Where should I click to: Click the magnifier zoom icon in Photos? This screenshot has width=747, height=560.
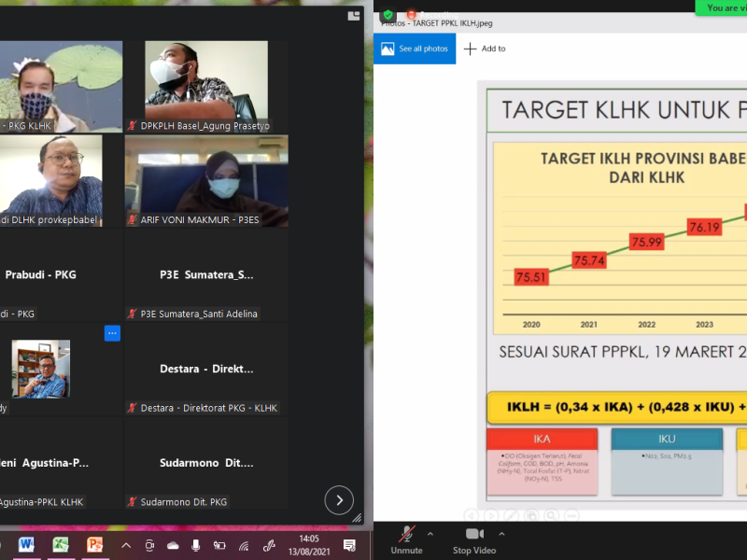[551, 515]
